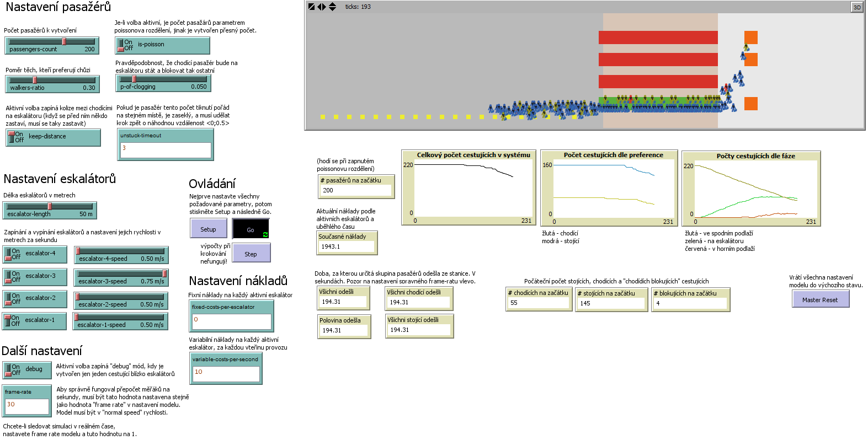868x440 pixels.
Task: Focus the variable-costs-per-second input box
Action: [x=225, y=373]
